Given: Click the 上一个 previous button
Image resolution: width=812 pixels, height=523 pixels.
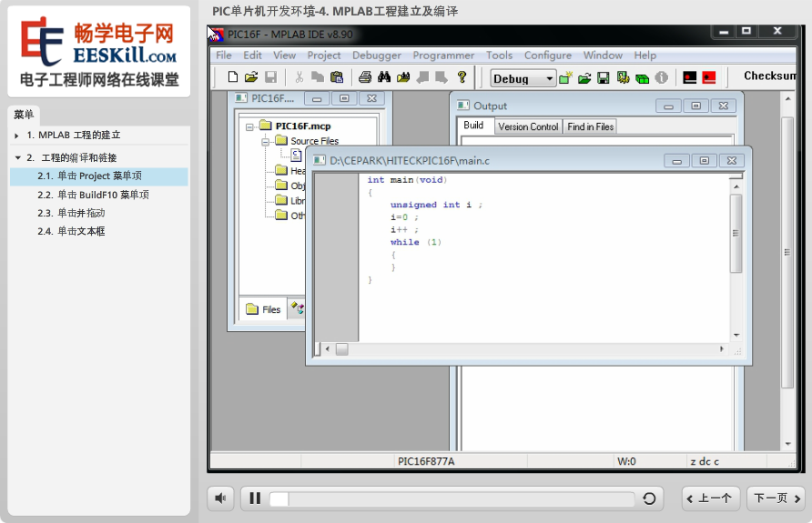Looking at the screenshot, I should pos(710,498).
